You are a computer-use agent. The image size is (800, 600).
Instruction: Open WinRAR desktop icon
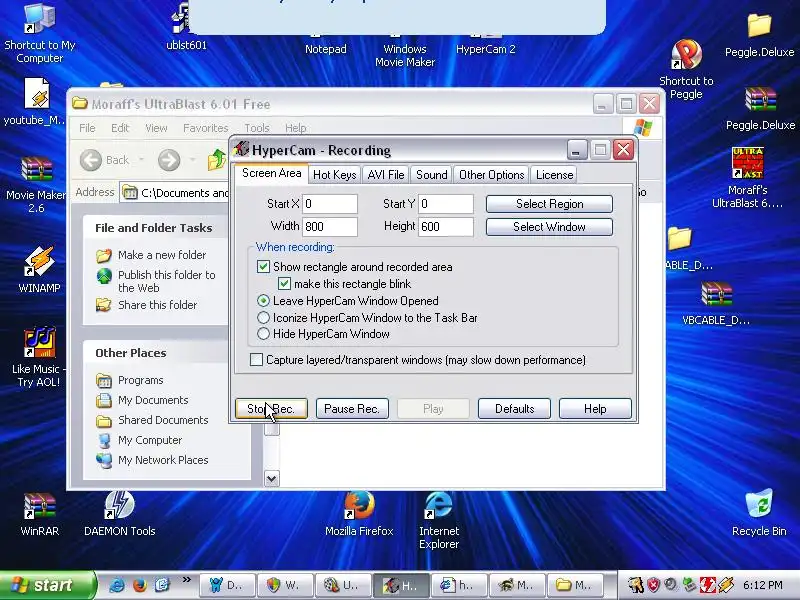pyautogui.click(x=39, y=514)
